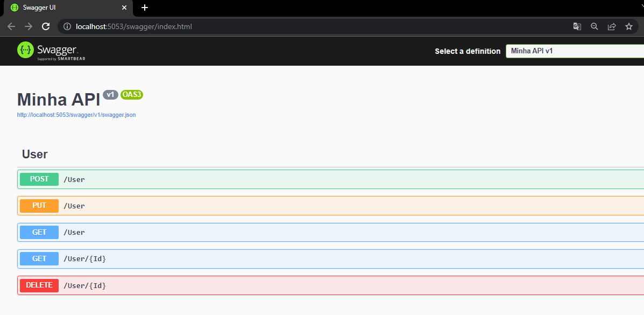
Task: Click the orange PUT method badge
Action: [39, 206]
